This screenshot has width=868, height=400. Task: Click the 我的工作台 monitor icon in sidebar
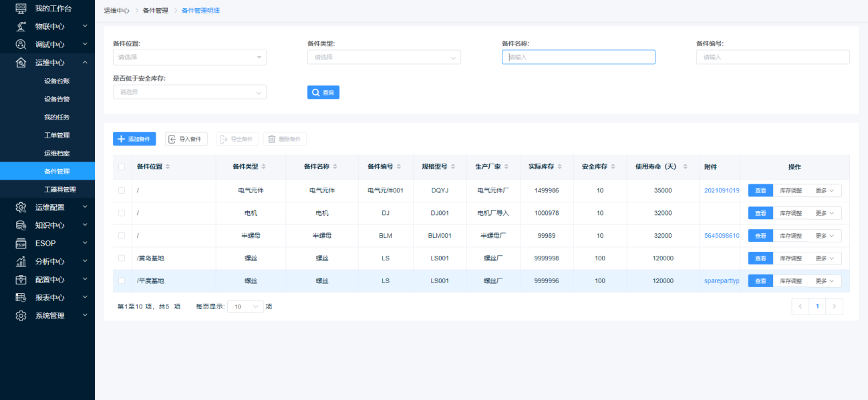click(x=21, y=9)
